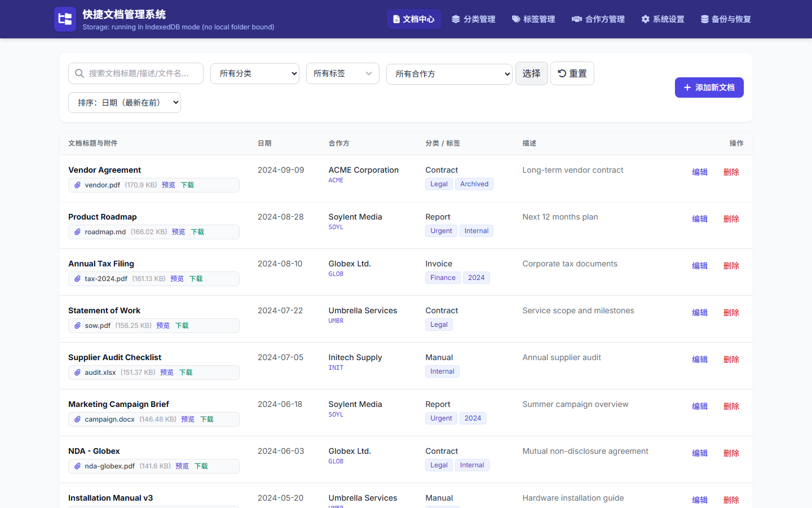The height and width of the screenshot is (508, 812).
Task: Open 系统设置 tab
Action: pyautogui.click(x=663, y=19)
